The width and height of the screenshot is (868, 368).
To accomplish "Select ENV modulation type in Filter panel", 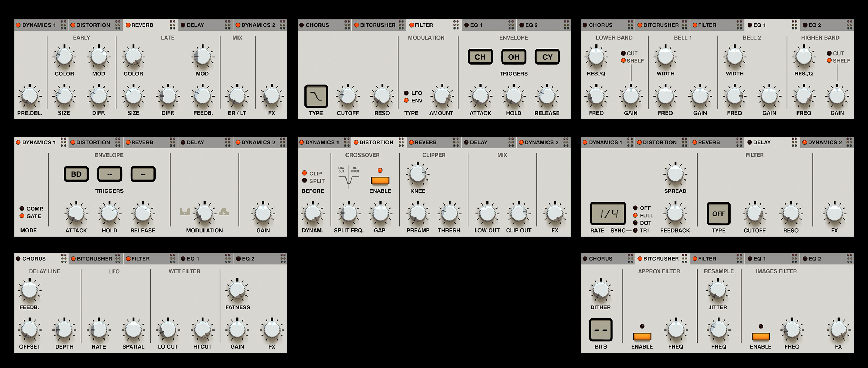I will pyautogui.click(x=413, y=101).
